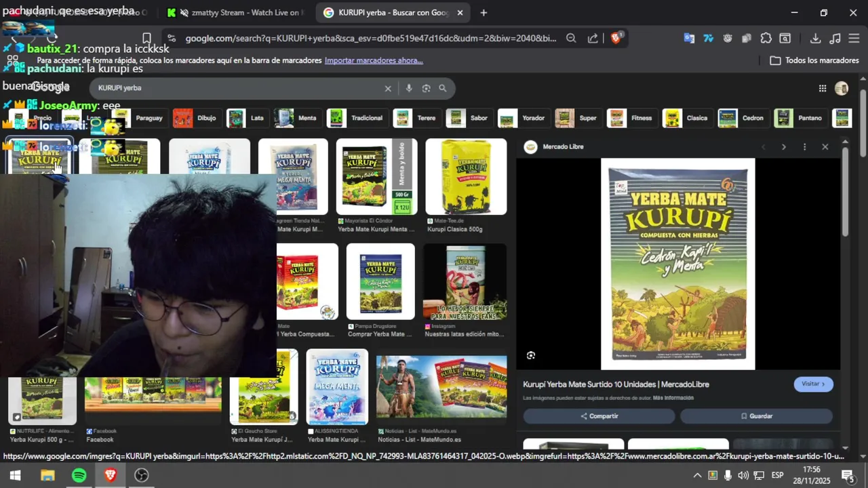Open the Extensions puzzle icon

pos(766,39)
